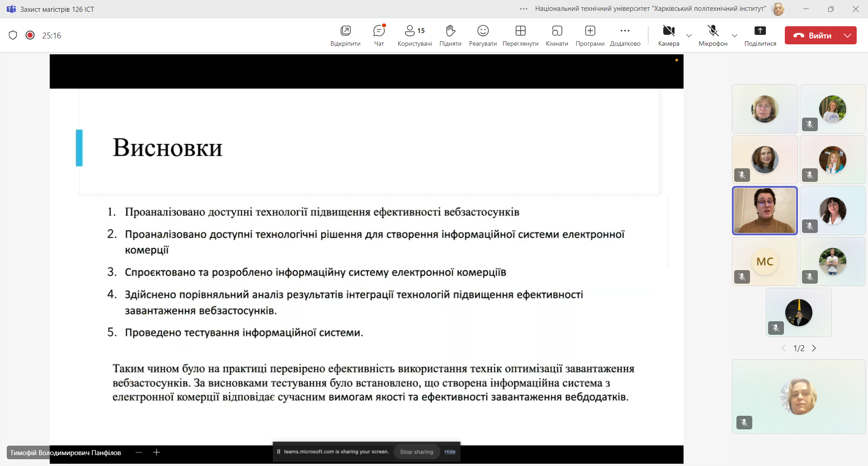
Task: Go to previous page of participants
Action: pos(783,348)
